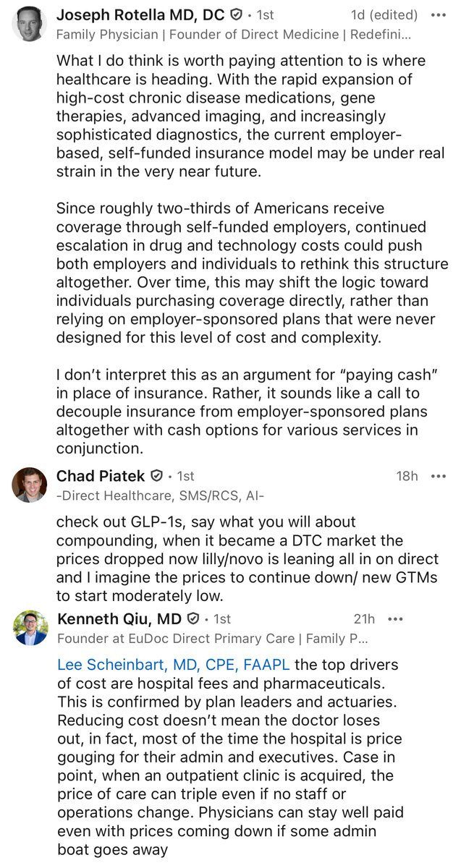Viewport: 461px width, 868px height.
Task: Open the Joseph Rotella MD, DC name link
Action: coord(141,14)
